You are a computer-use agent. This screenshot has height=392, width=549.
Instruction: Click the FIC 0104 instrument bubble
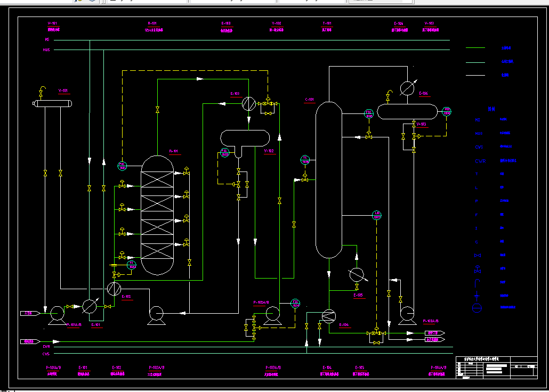[x=295, y=304]
